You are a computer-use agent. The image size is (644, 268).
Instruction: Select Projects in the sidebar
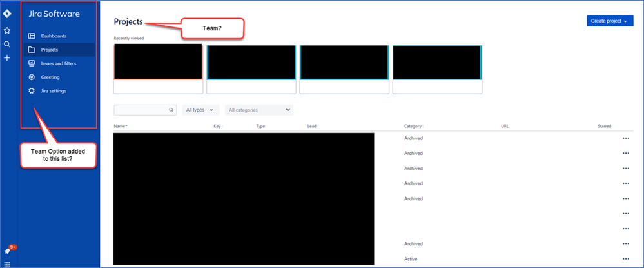point(59,50)
